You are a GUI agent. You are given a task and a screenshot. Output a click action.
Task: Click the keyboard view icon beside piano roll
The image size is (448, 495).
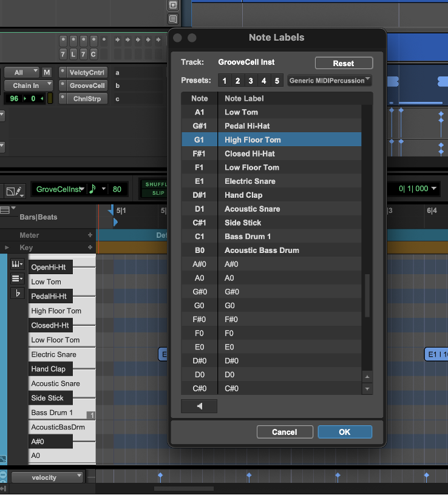(x=16, y=264)
